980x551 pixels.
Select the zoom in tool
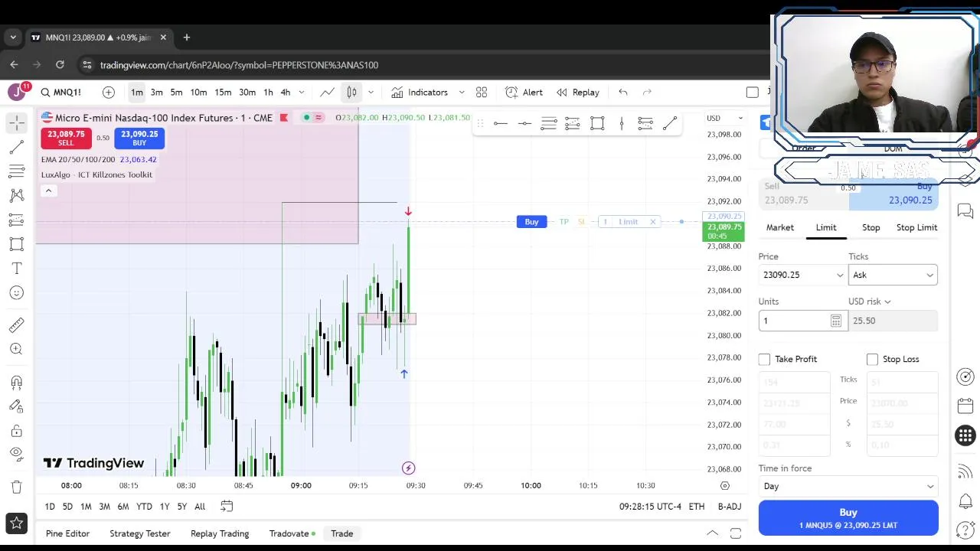(x=17, y=350)
